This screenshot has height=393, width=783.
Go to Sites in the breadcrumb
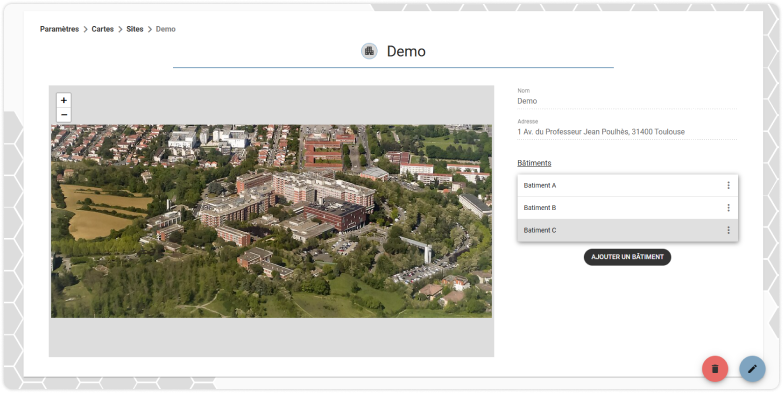point(135,29)
